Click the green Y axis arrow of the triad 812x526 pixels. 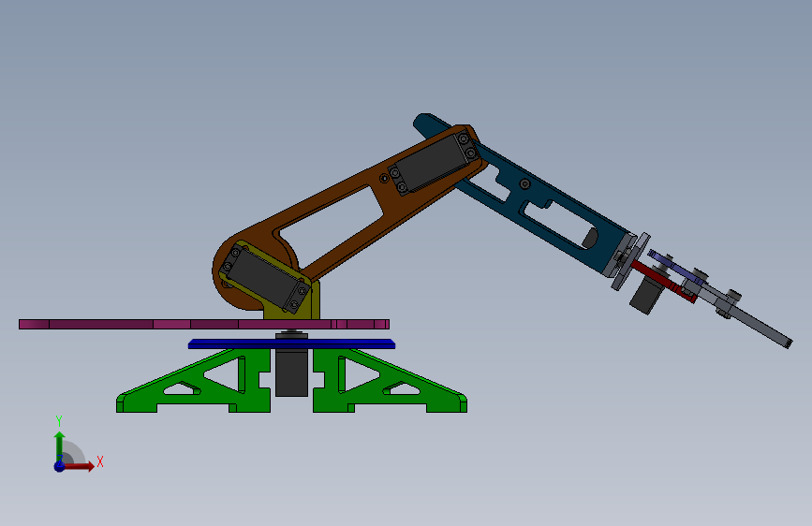coord(60,446)
